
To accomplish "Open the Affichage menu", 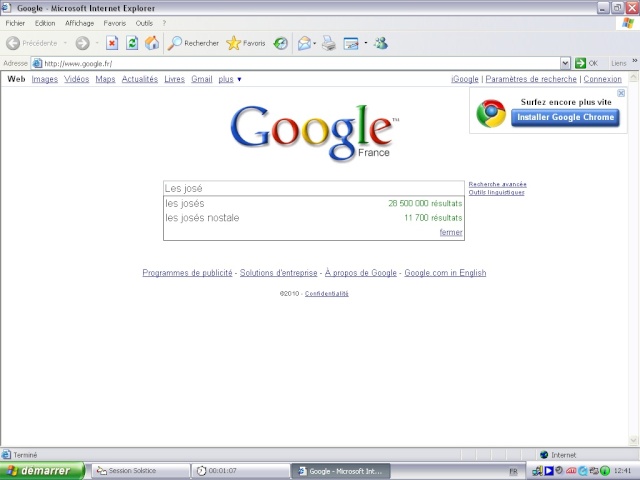I will pyautogui.click(x=80, y=23).
